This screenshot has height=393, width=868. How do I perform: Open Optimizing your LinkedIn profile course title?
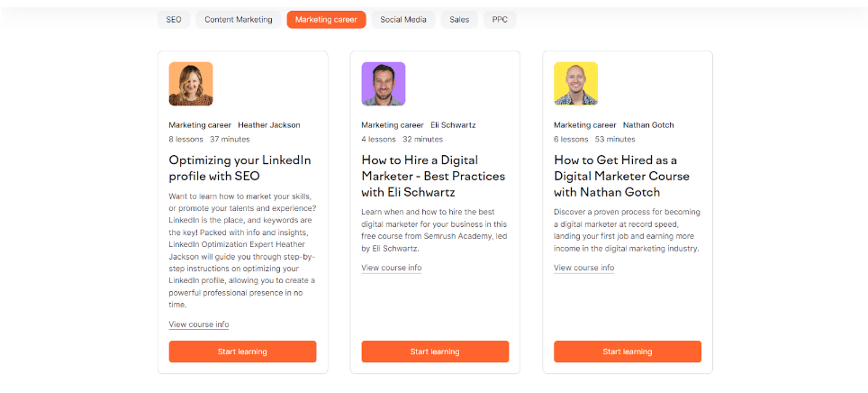(240, 168)
